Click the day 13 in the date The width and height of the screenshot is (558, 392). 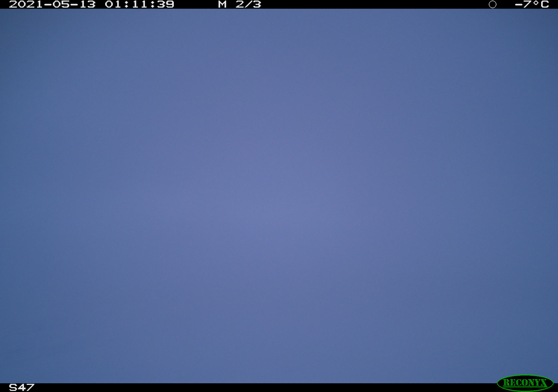click(87, 4)
